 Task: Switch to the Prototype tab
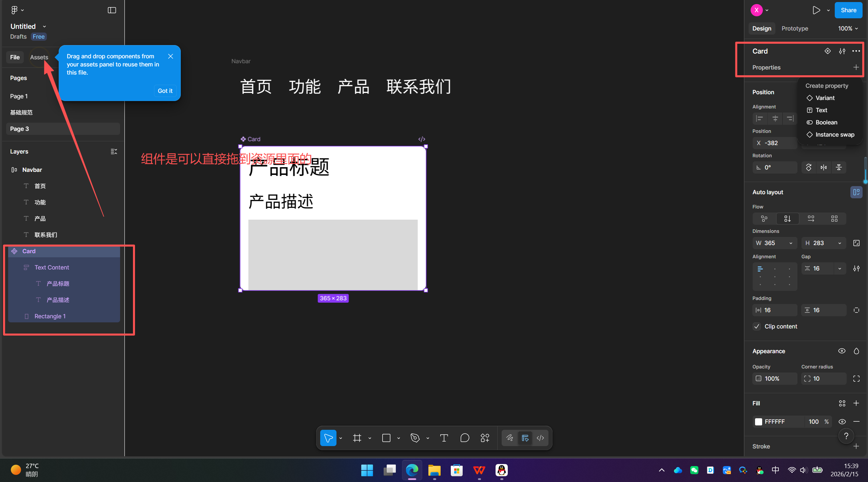(x=794, y=28)
